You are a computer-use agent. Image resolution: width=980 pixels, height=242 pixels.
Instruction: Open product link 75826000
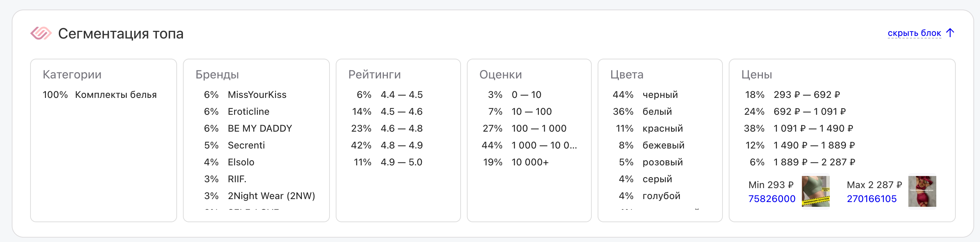tap(771, 199)
